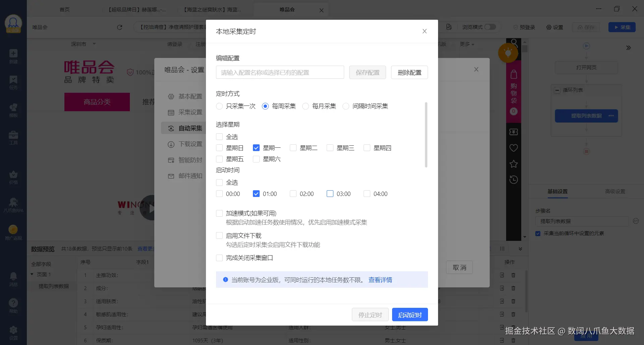Click the 设置 gear in top toolbar

click(555, 27)
